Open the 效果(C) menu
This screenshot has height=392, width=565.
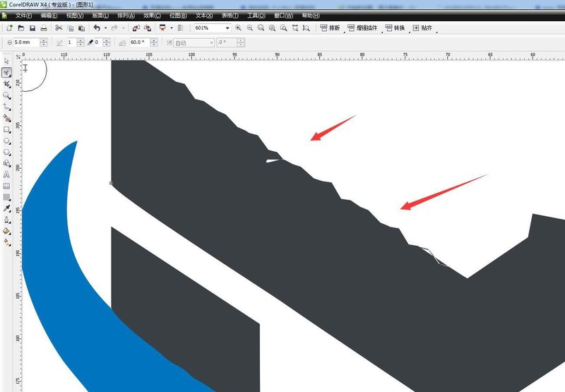[x=152, y=16]
